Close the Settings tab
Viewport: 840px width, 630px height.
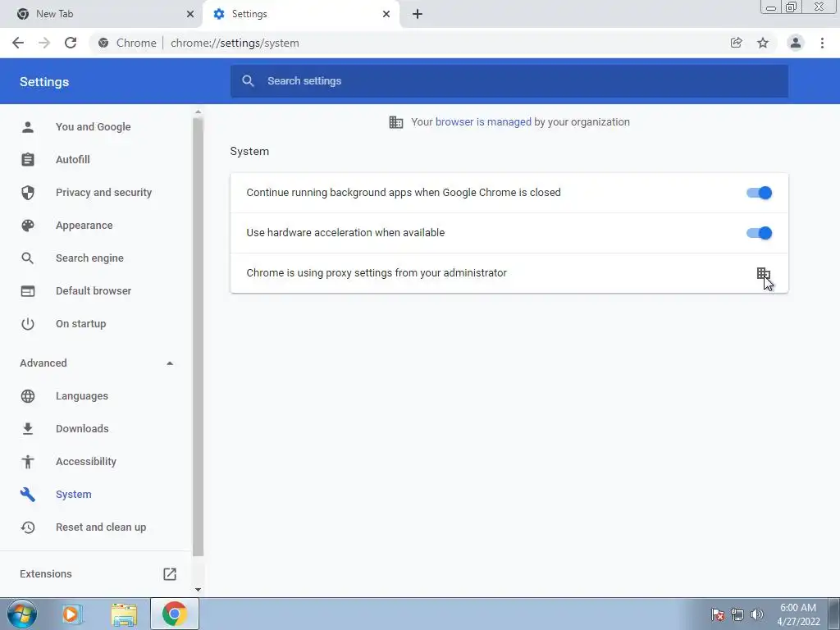coord(386,14)
